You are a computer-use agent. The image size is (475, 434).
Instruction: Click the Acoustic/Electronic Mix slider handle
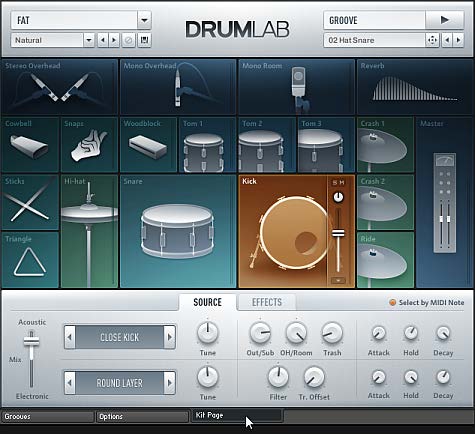point(31,341)
